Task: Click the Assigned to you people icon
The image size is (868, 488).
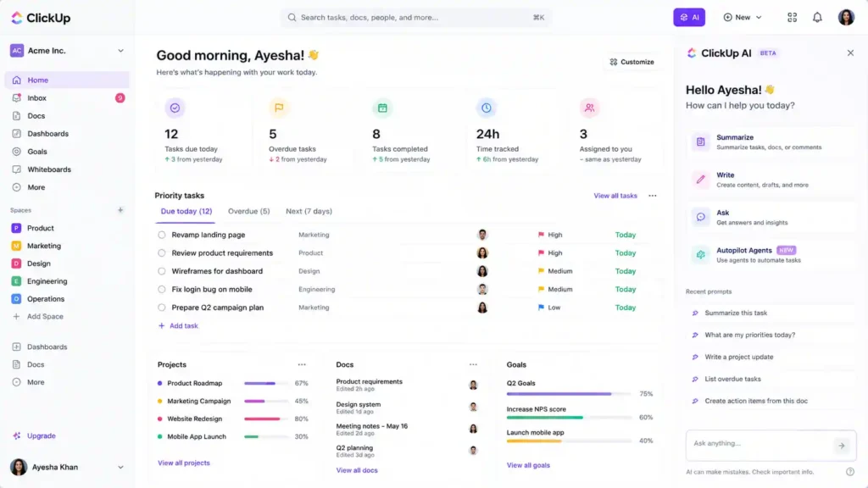Action: click(590, 108)
